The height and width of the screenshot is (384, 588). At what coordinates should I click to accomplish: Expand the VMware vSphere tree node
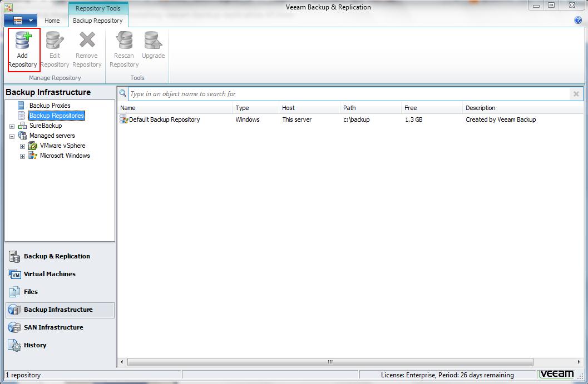click(x=22, y=146)
